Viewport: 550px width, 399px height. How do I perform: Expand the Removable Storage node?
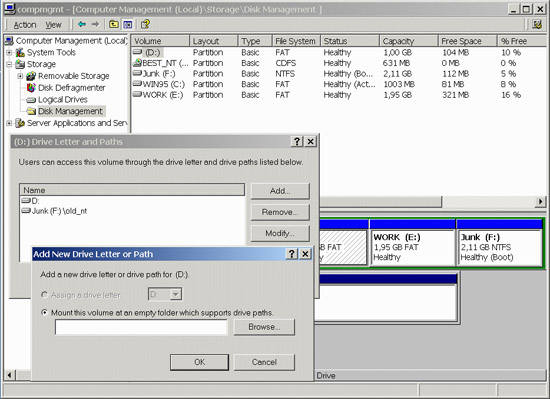[x=20, y=76]
